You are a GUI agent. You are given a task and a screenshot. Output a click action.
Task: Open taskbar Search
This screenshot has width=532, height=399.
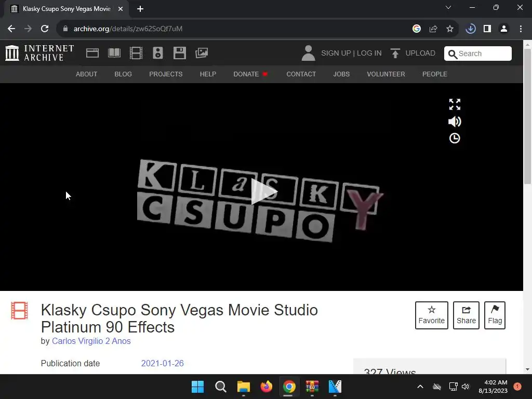point(220,387)
